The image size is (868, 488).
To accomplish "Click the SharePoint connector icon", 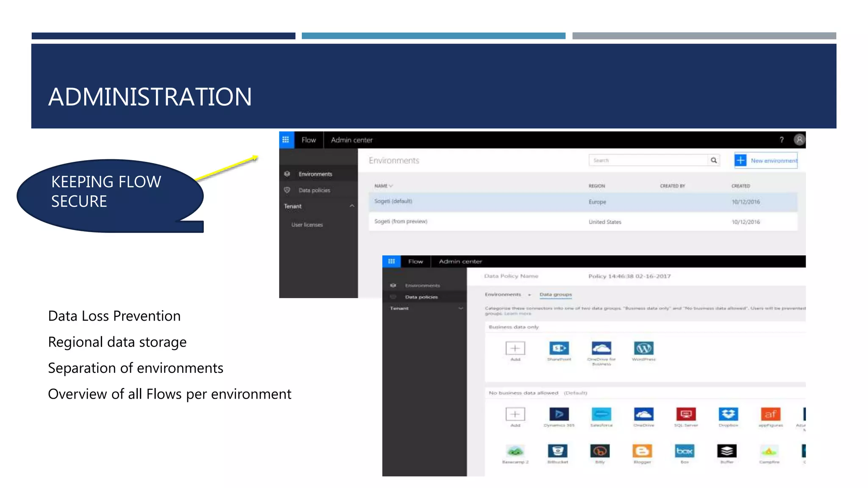I will [559, 348].
